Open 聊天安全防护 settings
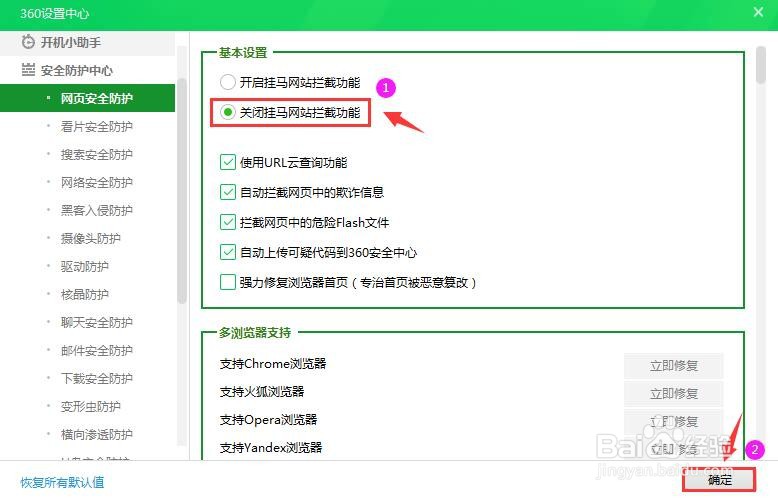The height and width of the screenshot is (498, 778). [x=96, y=322]
